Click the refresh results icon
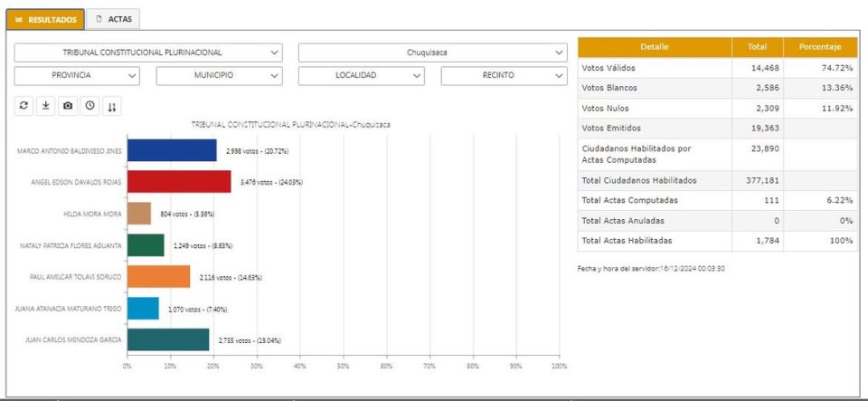Screen dimensions: 868x401 [24, 106]
